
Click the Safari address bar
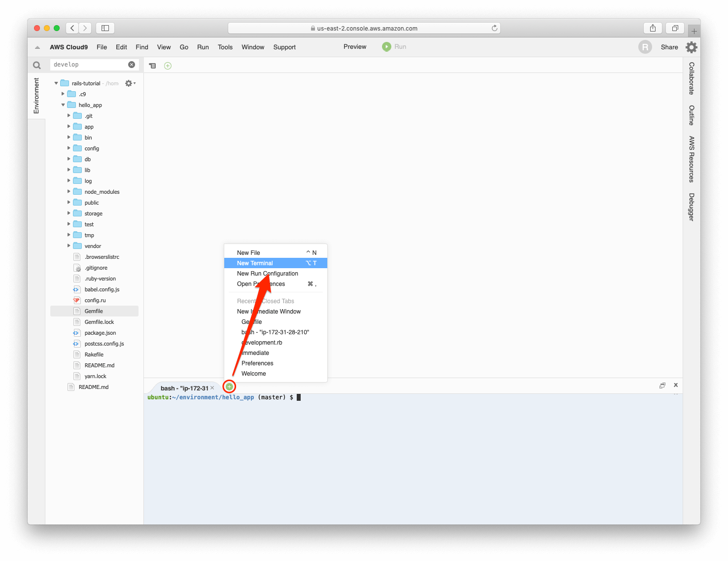[364, 28]
